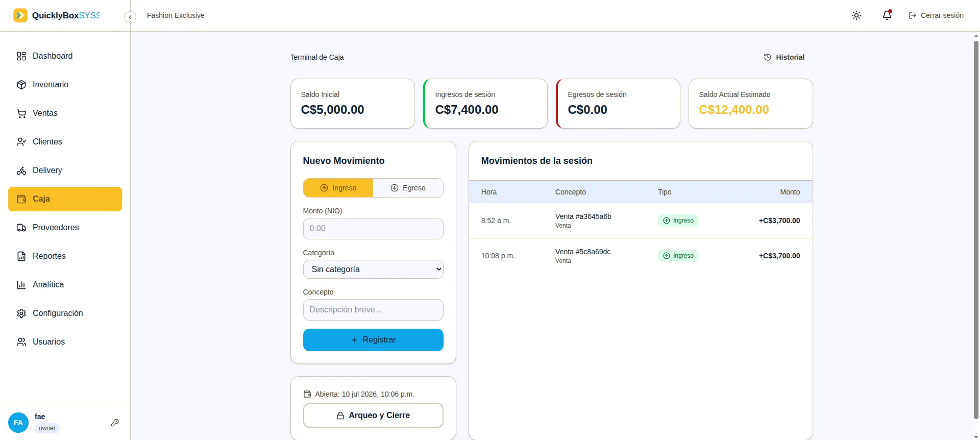Go to Inventario section
The image size is (980, 440).
[x=65, y=85]
